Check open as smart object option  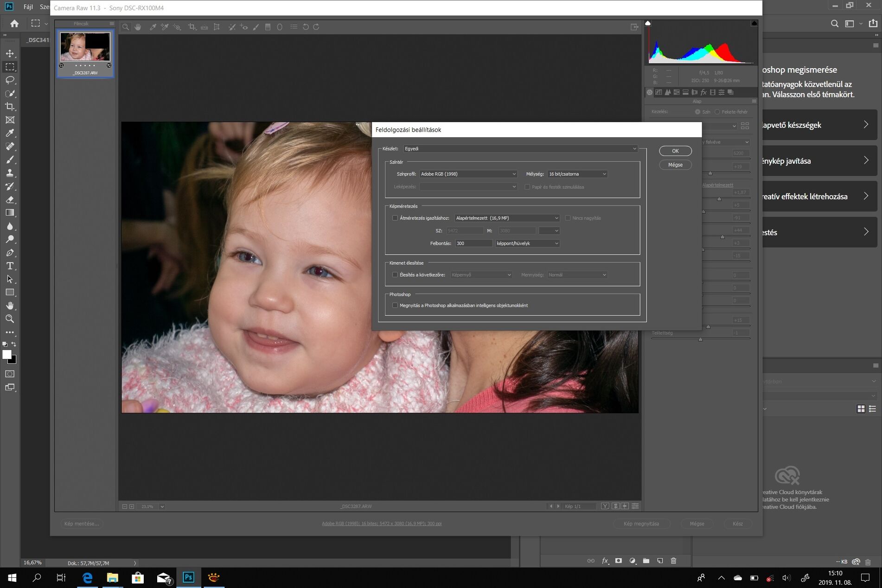coord(395,305)
